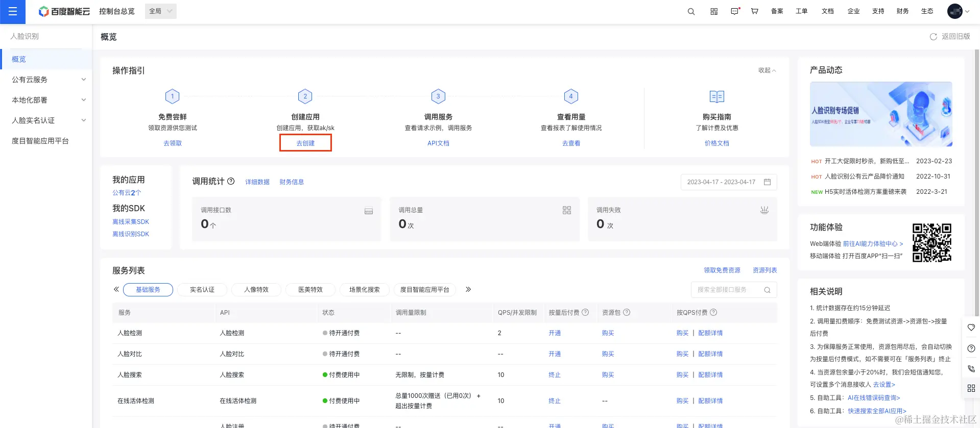Open the hamburger navigation menu
Image resolution: width=980 pixels, height=428 pixels.
click(x=13, y=12)
